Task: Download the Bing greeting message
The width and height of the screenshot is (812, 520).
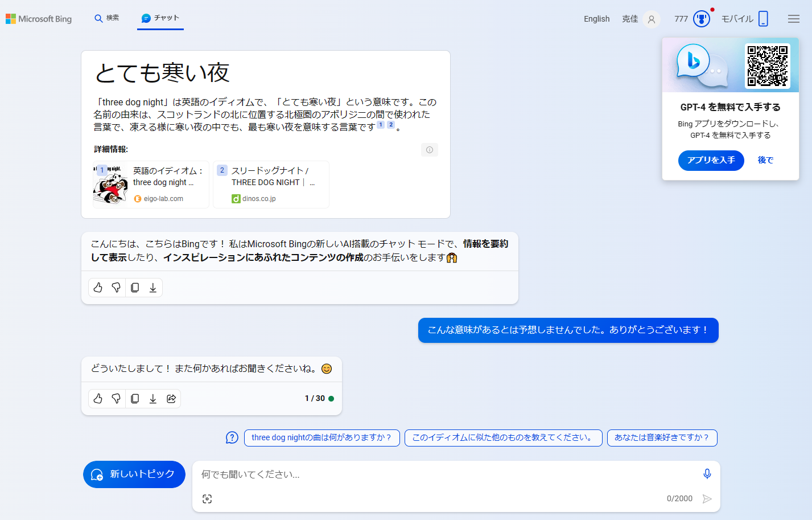Action: tap(153, 288)
